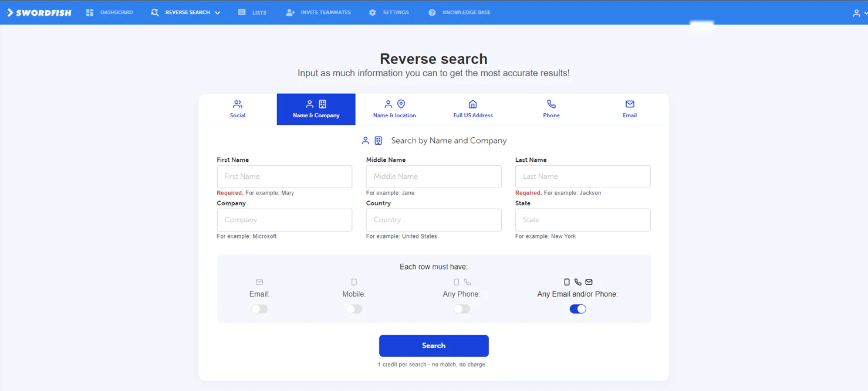Click the Lists icon in navbar
Viewport: 868px width, 391px height.
tap(242, 12)
